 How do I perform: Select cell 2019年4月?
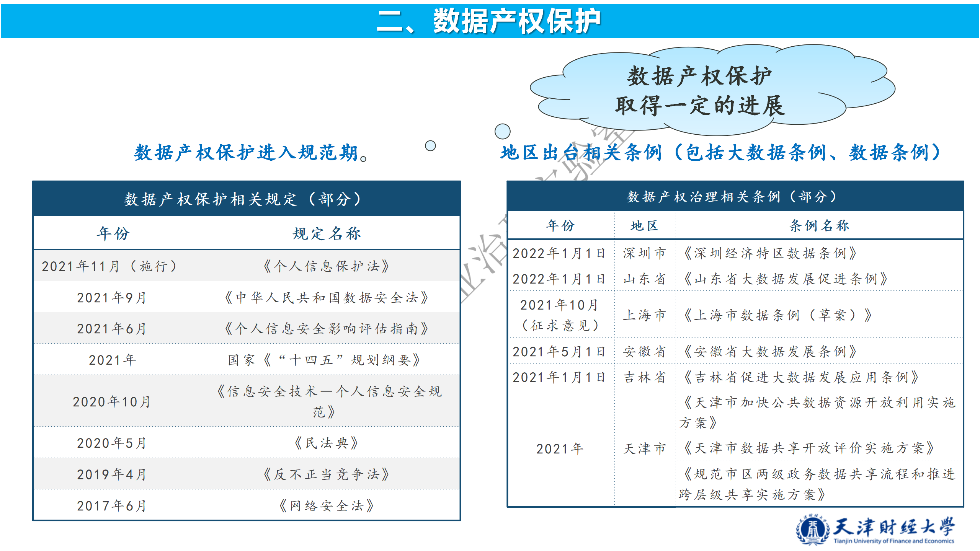(114, 474)
